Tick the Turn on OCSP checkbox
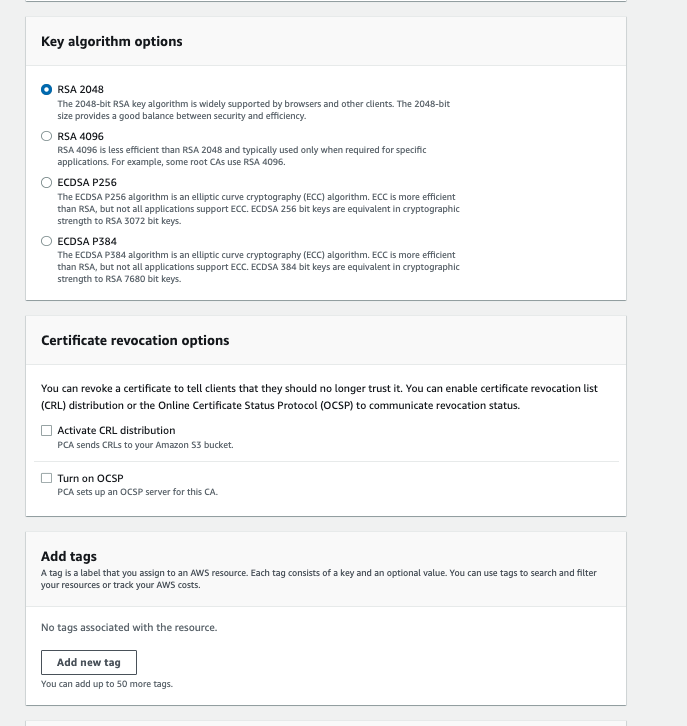687x726 pixels. (x=46, y=478)
